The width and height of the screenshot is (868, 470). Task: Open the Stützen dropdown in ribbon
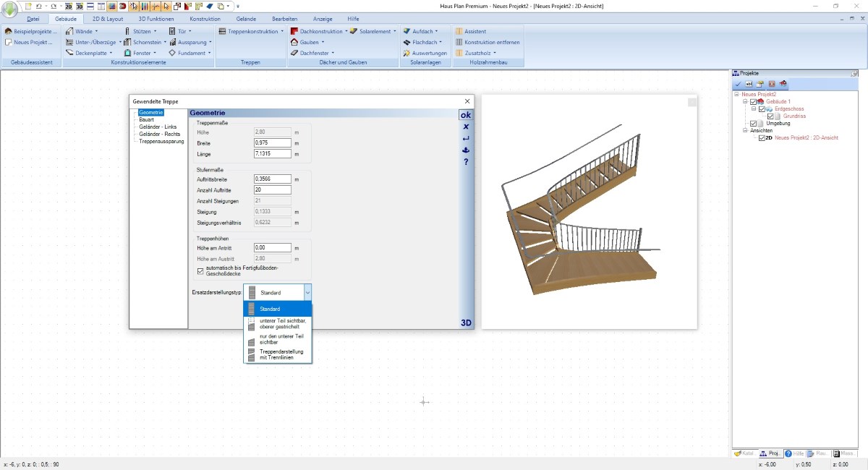[155, 32]
